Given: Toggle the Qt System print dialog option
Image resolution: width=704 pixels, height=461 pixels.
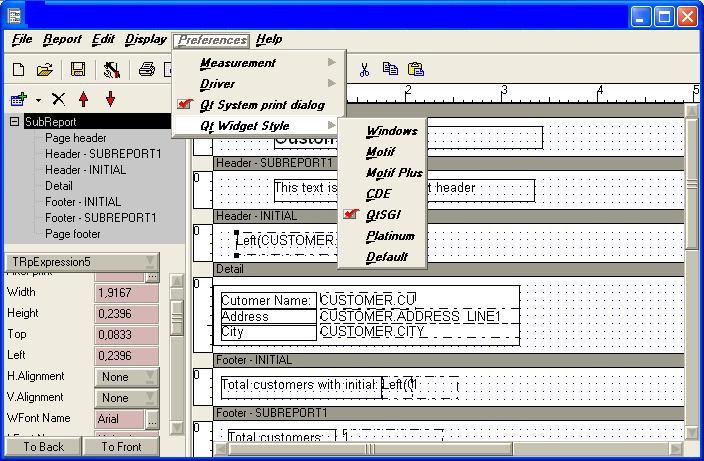Looking at the screenshot, I should pos(261,105).
